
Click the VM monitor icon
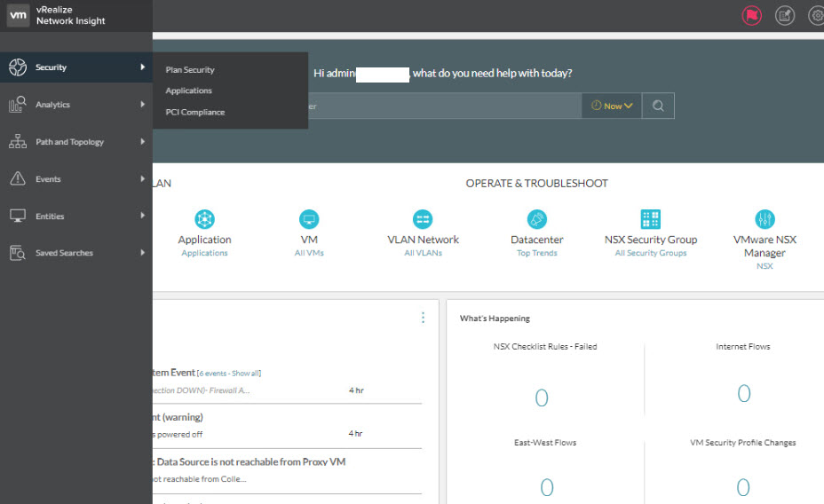coord(309,219)
